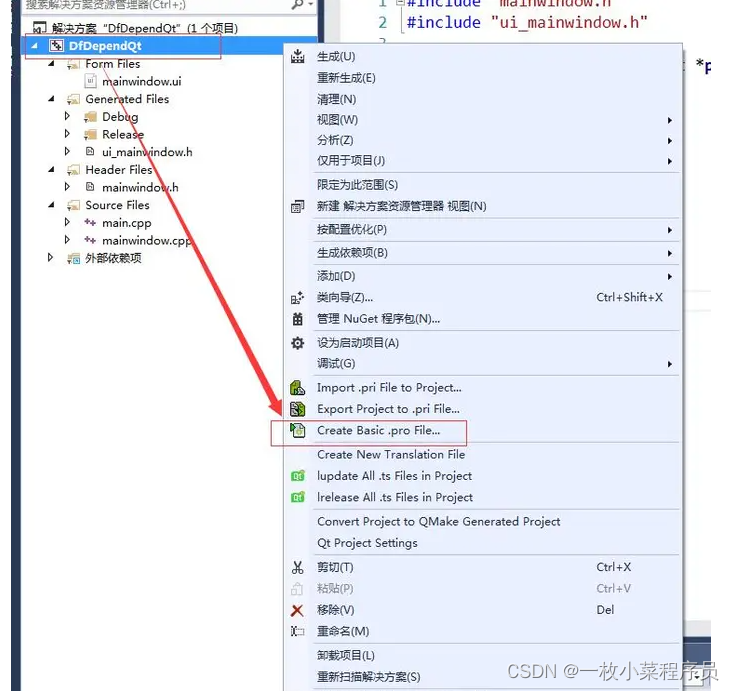Choose 仅用于项目(J) menu entry

482,161
